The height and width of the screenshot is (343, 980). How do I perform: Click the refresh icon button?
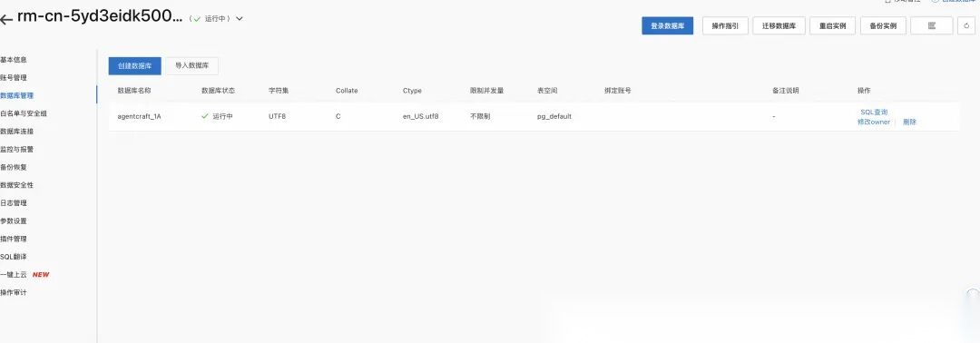click(966, 25)
